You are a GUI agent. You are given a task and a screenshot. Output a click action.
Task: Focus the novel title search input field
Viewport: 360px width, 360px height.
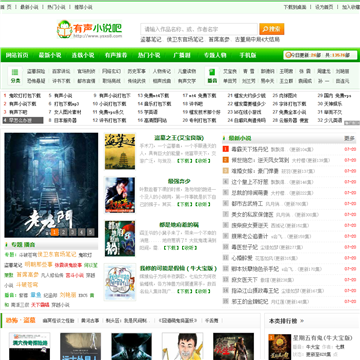pyautogui.click(x=199, y=29)
